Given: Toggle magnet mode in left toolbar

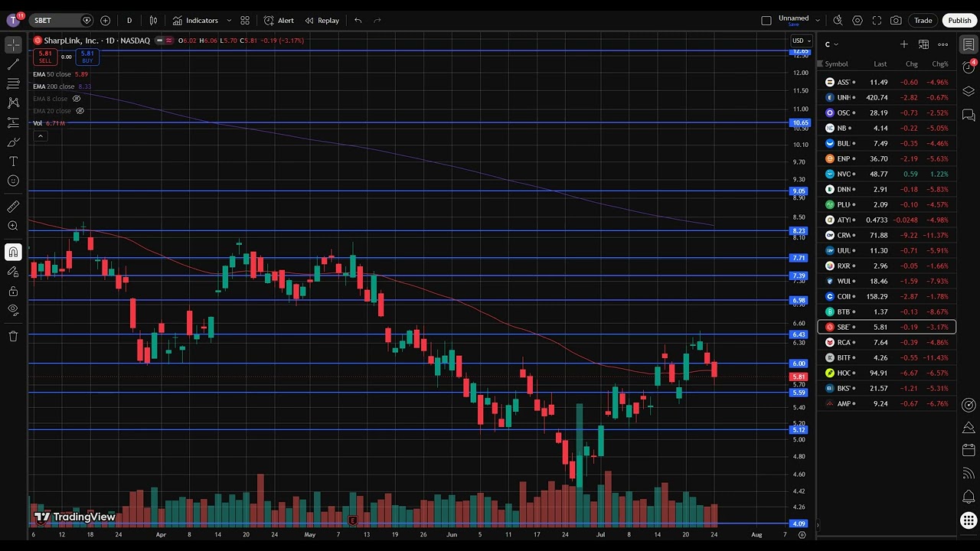Looking at the screenshot, I should point(13,252).
